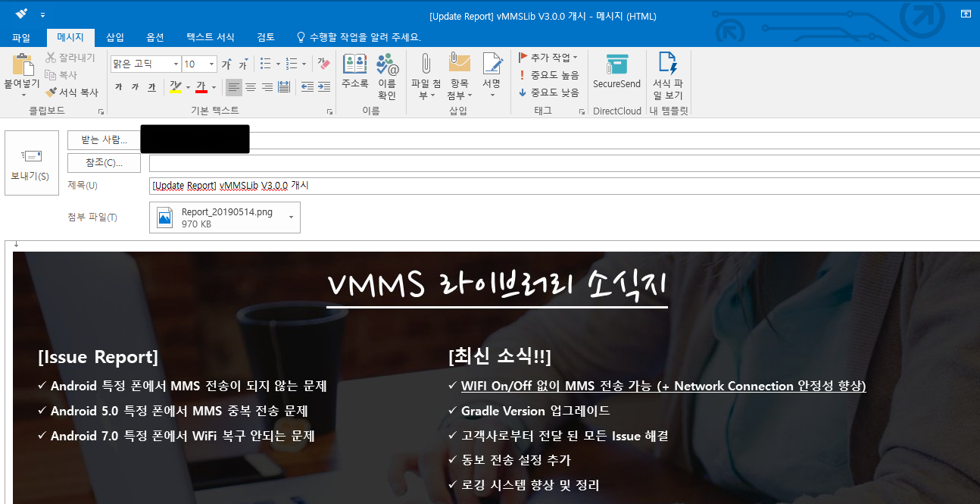Toggle bold formatting
Image resolution: width=980 pixels, height=504 pixels.
(x=119, y=87)
